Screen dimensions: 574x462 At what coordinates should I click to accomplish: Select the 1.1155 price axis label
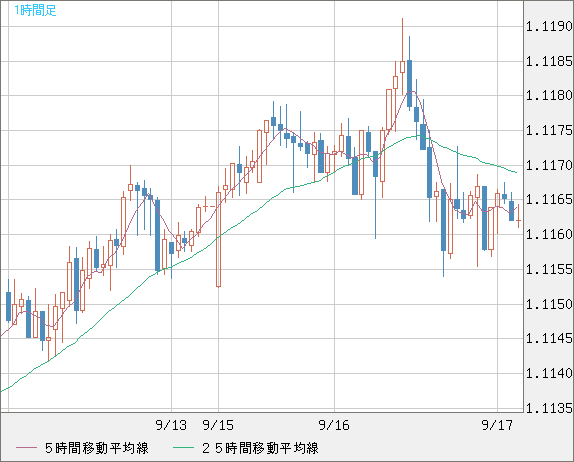[x=549, y=269]
